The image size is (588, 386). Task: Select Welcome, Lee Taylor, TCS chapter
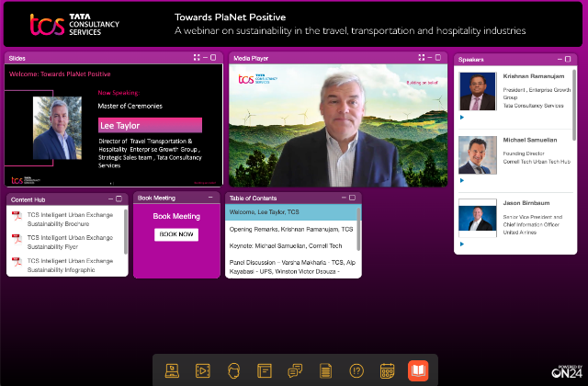291,212
